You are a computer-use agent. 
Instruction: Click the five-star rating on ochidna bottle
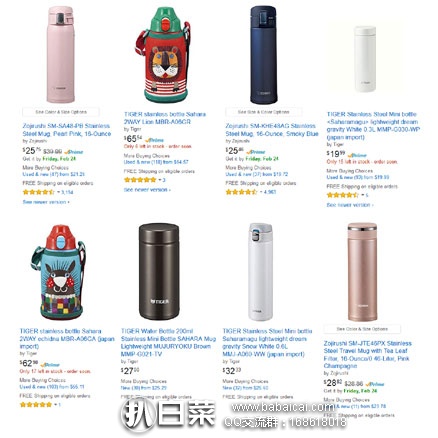tap(36, 405)
